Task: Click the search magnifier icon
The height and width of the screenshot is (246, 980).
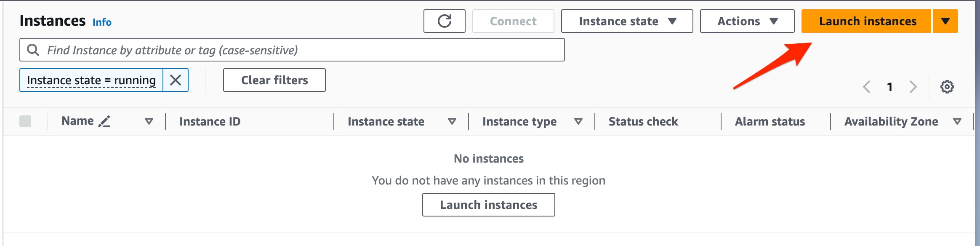Action: [33, 50]
